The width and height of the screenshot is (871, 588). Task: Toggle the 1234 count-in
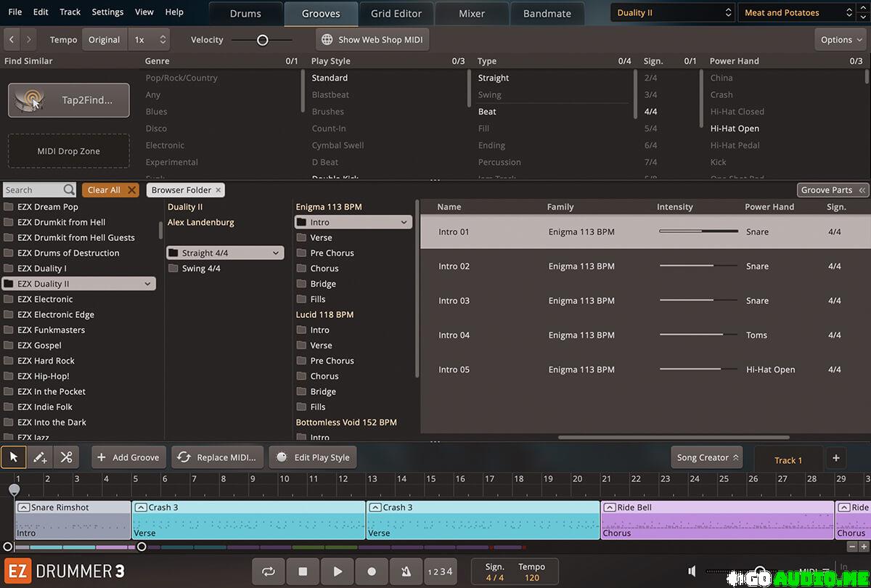pyautogui.click(x=440, y=571)
